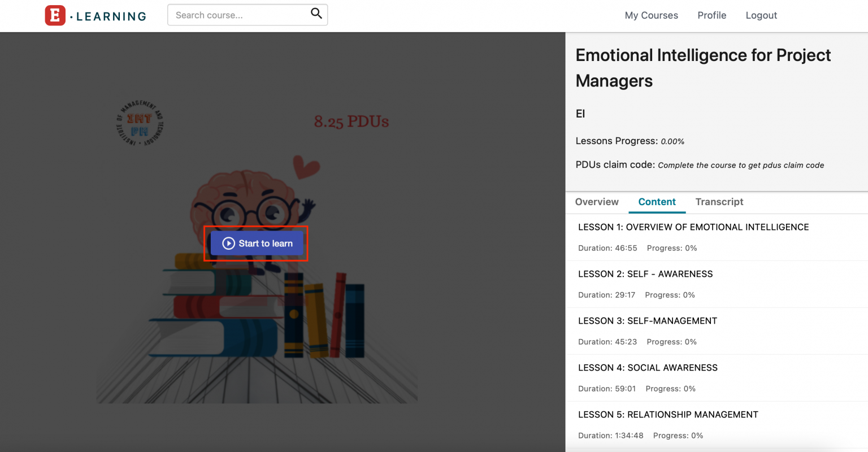Click the play icon in Start to learn

pyautogui.click(x=228, y=244)
